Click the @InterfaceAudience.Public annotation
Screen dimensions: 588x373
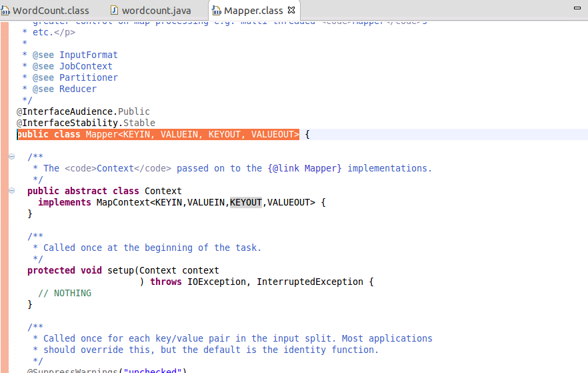pos(83,111)
